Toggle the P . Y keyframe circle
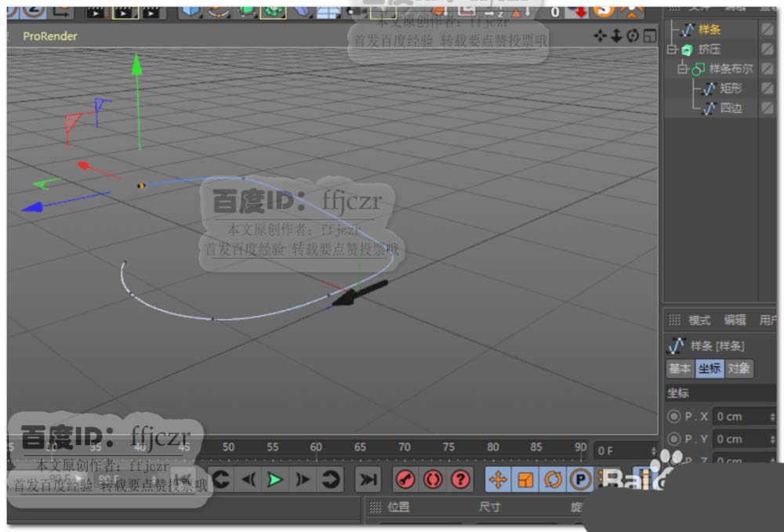The width and height of the screenshot is (784, 532). coord(674,439)
